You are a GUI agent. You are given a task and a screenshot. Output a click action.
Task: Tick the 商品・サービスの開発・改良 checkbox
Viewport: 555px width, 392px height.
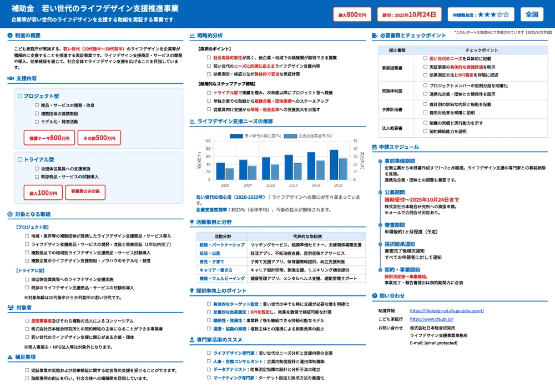37,105
